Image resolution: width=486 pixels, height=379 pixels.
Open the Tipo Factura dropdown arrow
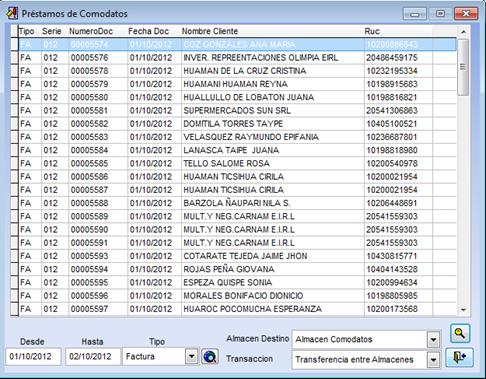point(191,356)
